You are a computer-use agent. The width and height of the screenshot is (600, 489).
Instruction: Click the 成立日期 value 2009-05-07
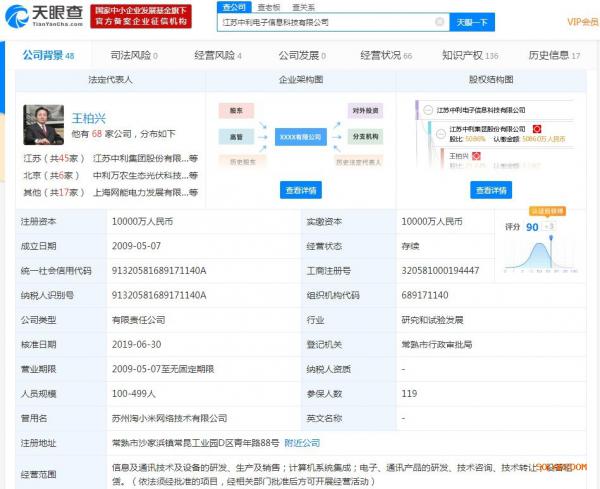[136, 246]
